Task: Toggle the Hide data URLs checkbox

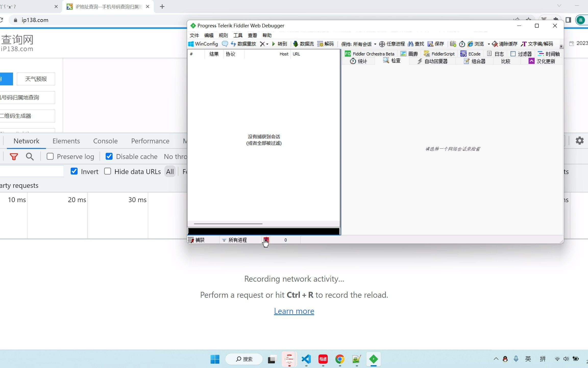Action: pyautogui.click(x=108, y=171)
